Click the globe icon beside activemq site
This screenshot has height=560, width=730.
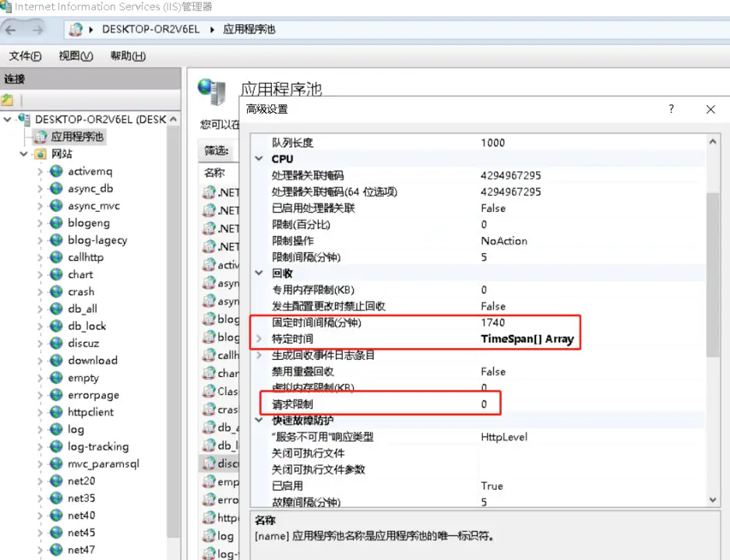[x=56, y=171]
